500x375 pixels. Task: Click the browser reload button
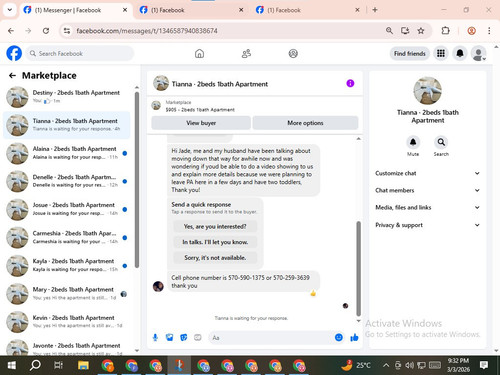click(46, 31)
